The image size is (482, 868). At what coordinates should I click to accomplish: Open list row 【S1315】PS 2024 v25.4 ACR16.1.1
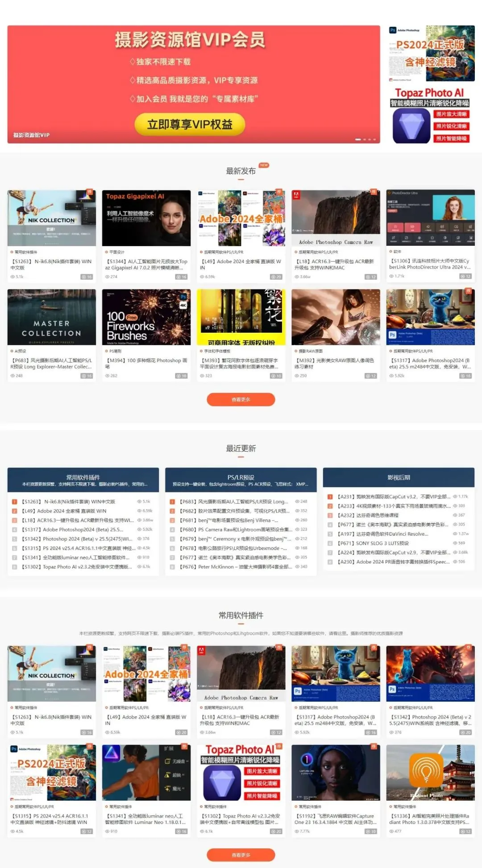79,548
